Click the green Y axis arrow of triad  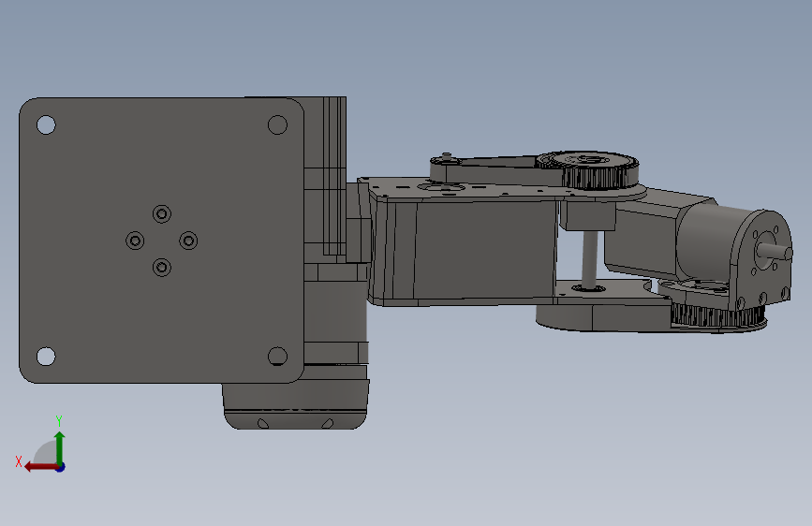click(x=60, y=447)
